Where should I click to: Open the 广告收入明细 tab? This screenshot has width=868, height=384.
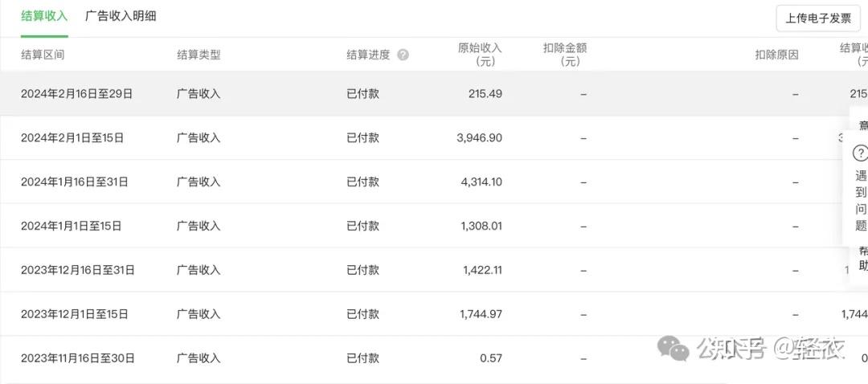tap(121, 17)
